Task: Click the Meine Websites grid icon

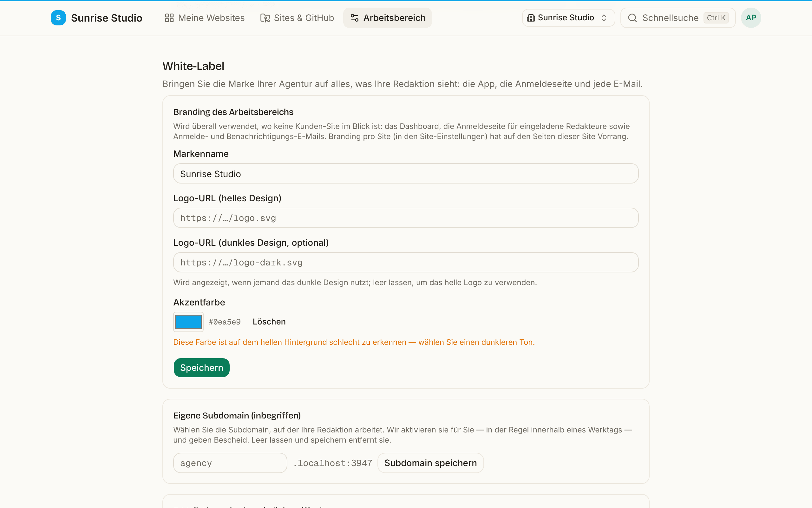Action: [x=169, y=18]
